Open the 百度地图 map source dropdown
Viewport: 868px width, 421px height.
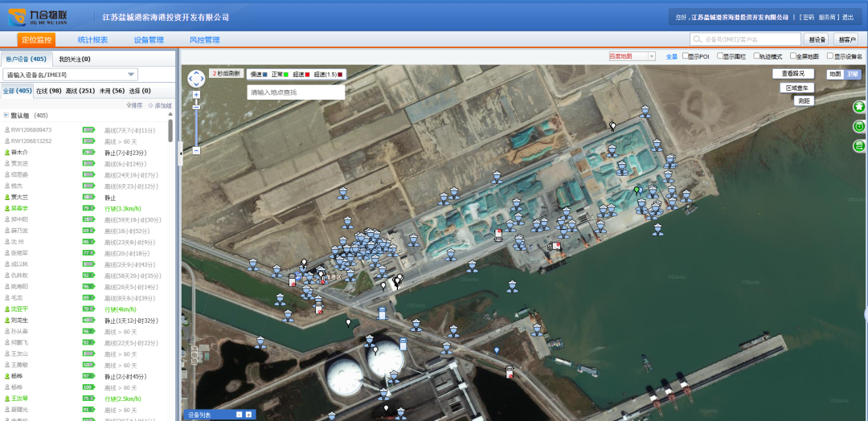[632, 56]
